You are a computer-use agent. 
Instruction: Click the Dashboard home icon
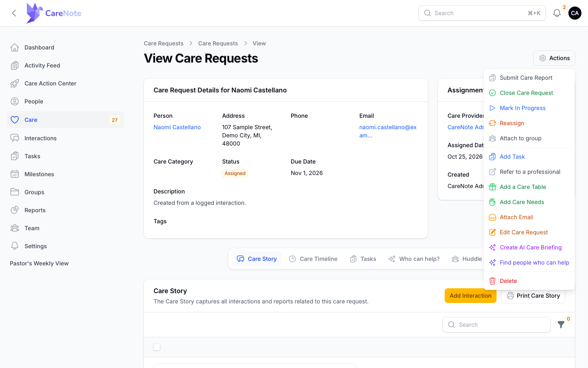click(15, 47)
